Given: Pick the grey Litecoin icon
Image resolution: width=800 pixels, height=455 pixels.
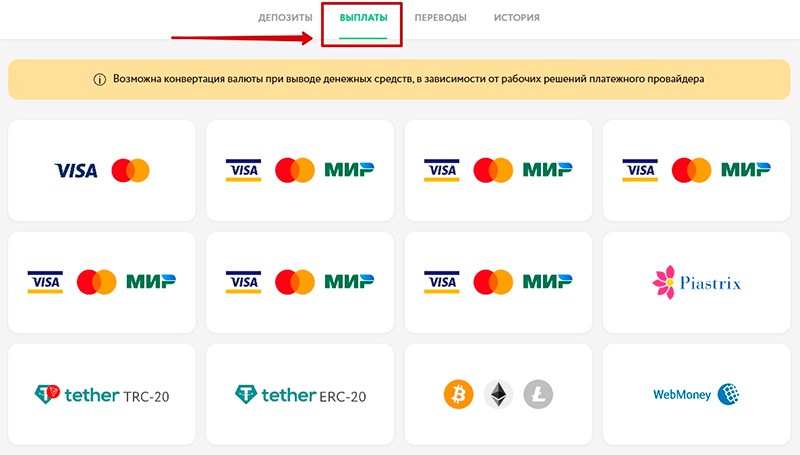Looking at the screenshot, I should click(x=538, y=394).
